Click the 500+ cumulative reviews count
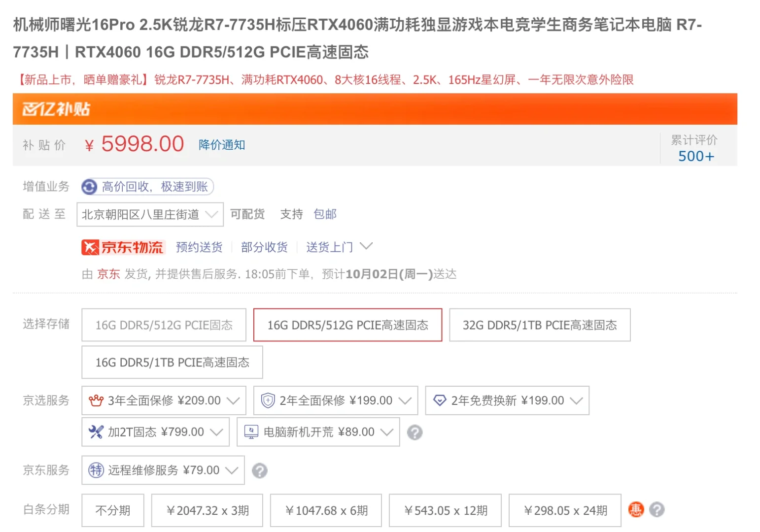 (696, 156)
